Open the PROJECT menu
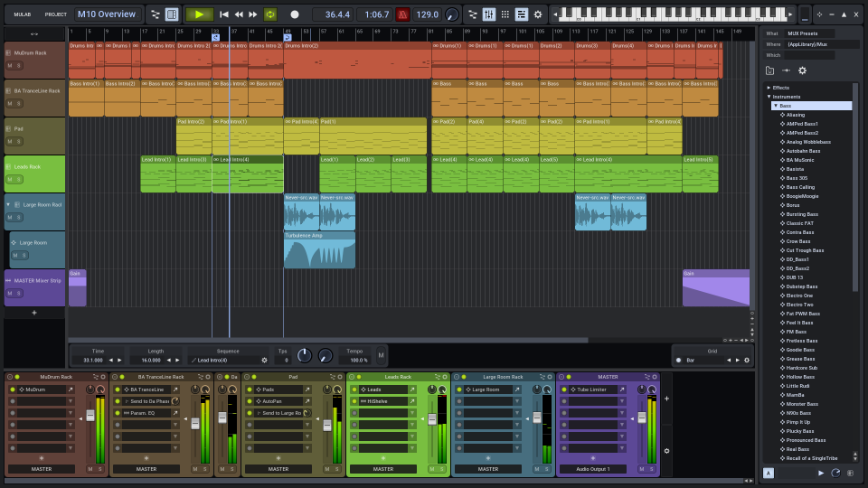Screen dimensions: 868x488 [56, 14]
